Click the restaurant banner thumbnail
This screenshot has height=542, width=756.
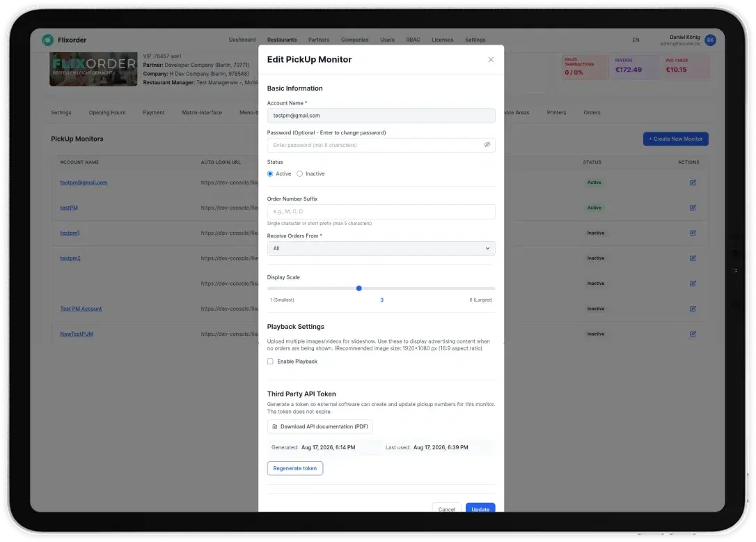coord(93,69)
